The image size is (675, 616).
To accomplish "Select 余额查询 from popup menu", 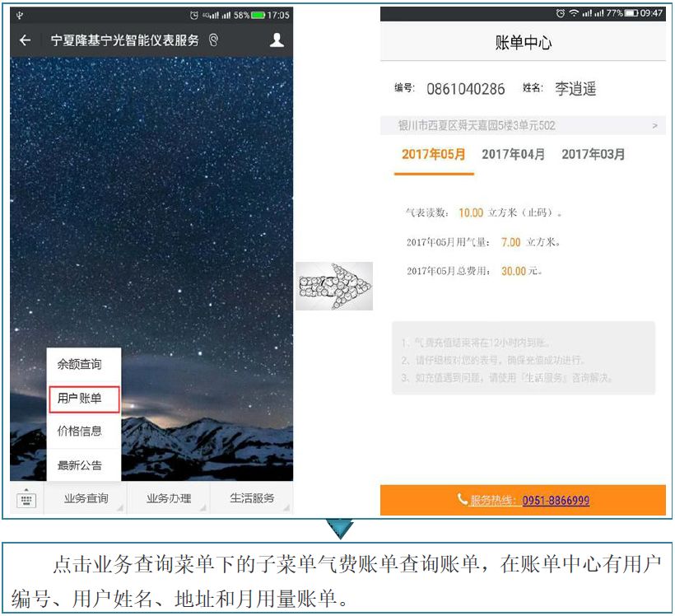I will tap(80, 364).
